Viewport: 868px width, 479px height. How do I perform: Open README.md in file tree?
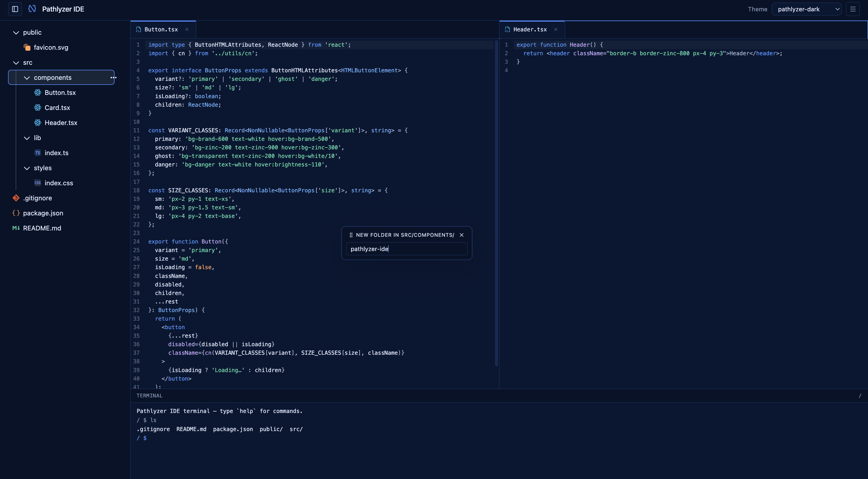tap(42, 228)
